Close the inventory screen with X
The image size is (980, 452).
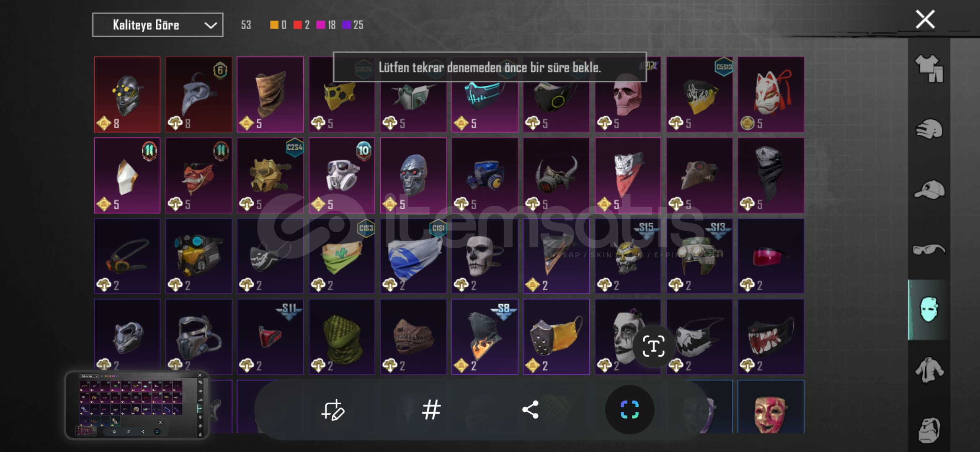point(925,19)
